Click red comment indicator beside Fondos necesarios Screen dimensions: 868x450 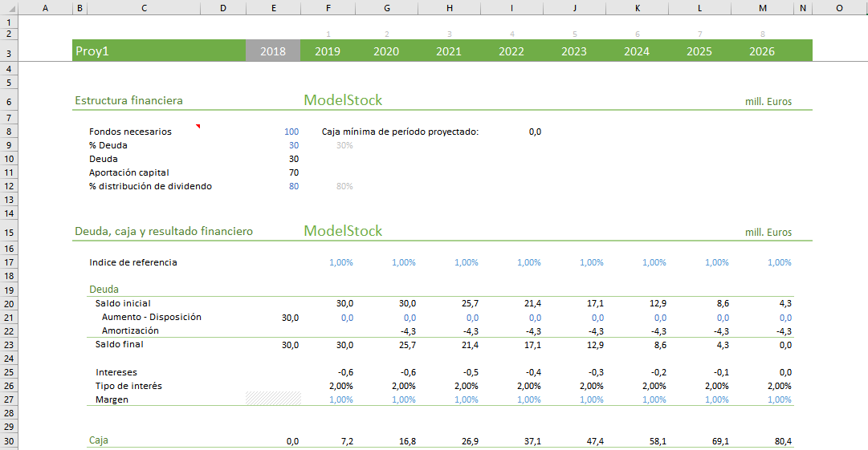[x=197, y=127]
